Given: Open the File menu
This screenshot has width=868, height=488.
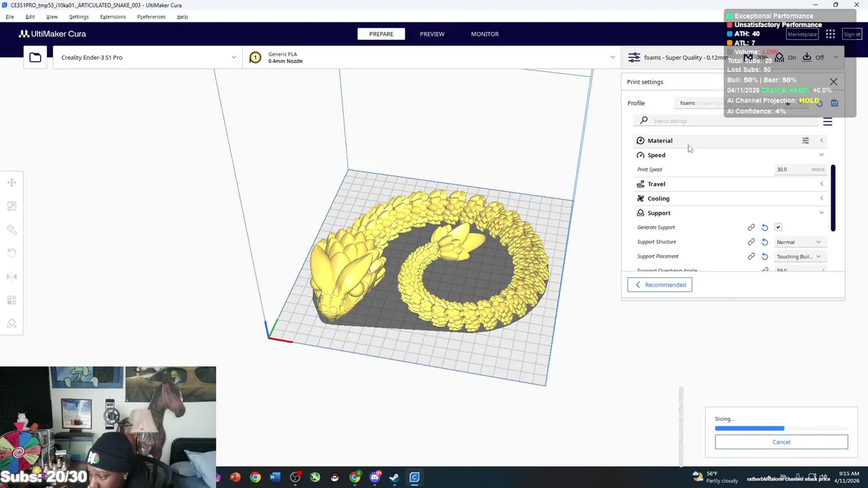Looking at the screenshot, I should point(9,16).
